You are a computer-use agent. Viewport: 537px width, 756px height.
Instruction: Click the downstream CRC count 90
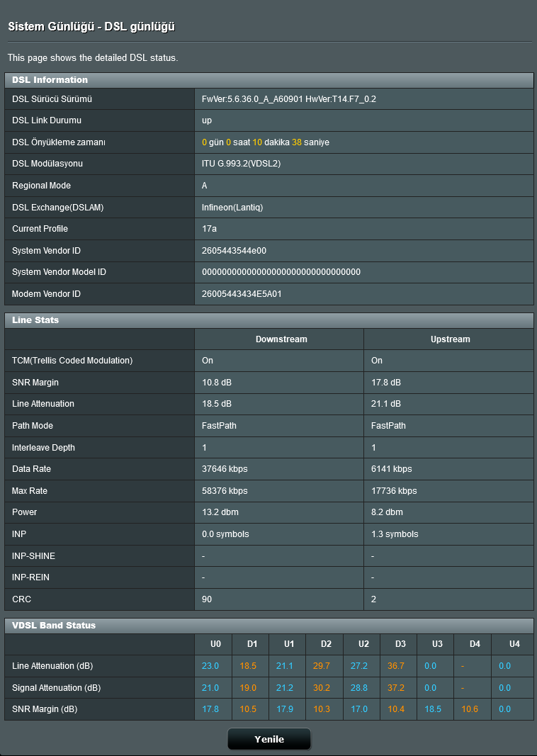pyautogui.click(x=207, y=599)
